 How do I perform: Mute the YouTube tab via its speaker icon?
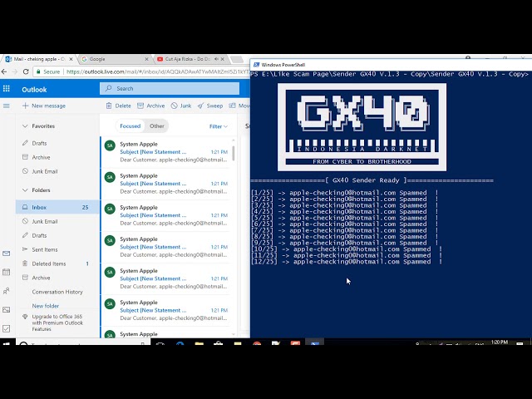point(216,59)
